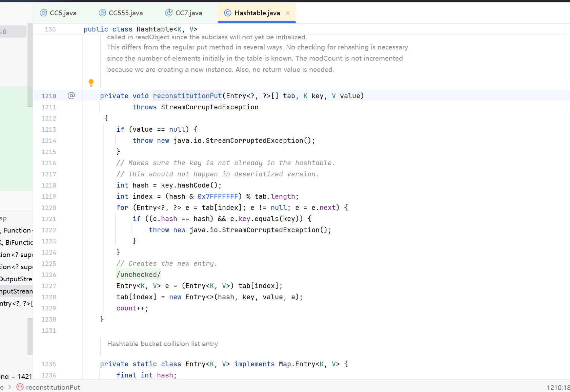570x392 pixels.
Task: Click StreamCorruptedException in the throws clause
Action: click(x=209, y=107)
